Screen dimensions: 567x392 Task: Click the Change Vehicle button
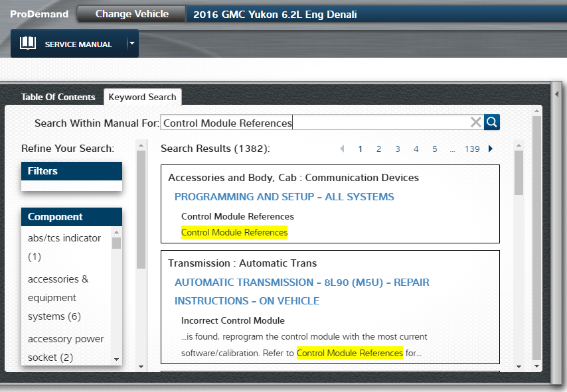tap(131, 14)
